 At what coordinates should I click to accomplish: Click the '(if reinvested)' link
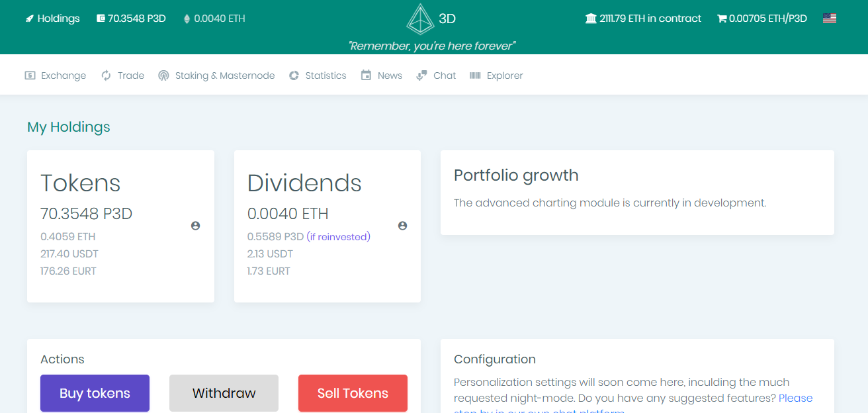[338, 236]
